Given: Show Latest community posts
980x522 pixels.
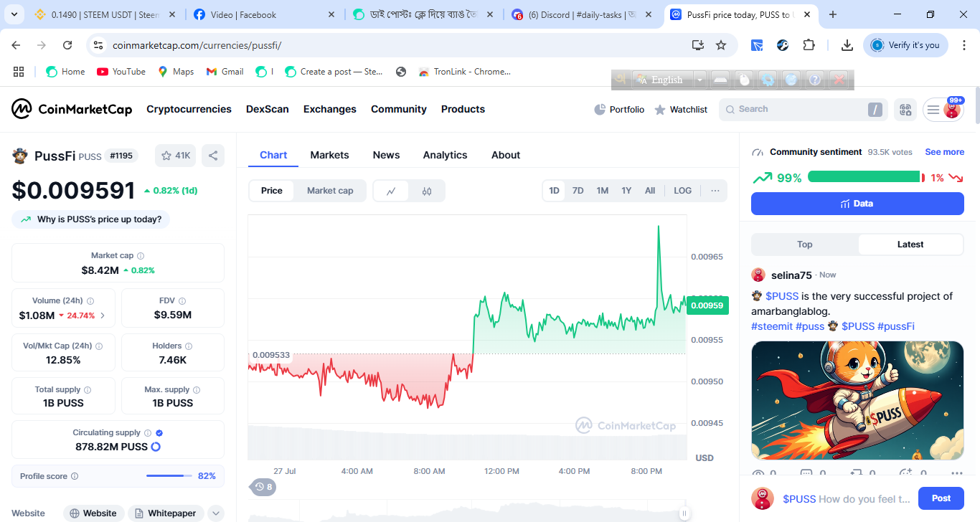Looking at the screenshot, I should [x=910, y=245].
